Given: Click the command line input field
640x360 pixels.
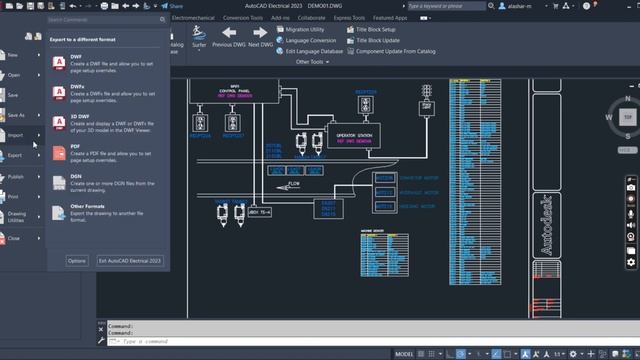Looking at the screenshot, I should click(373, 341).
